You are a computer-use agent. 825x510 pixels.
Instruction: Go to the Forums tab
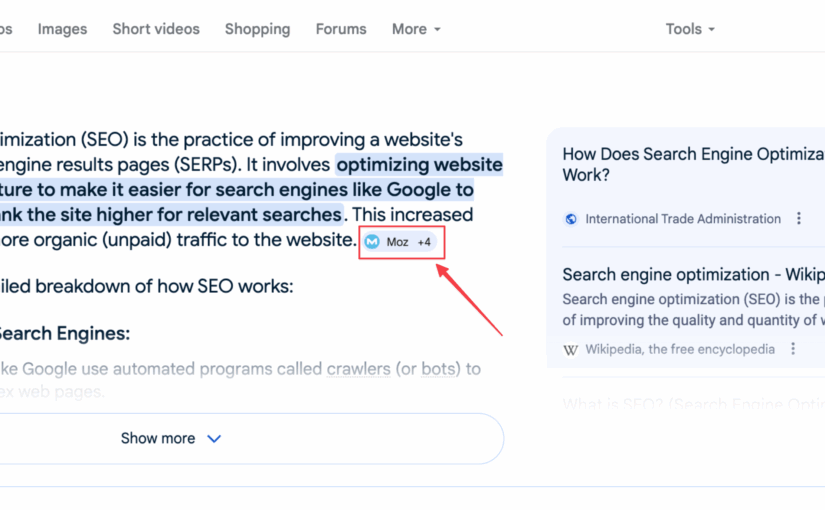tap(341, 29)
